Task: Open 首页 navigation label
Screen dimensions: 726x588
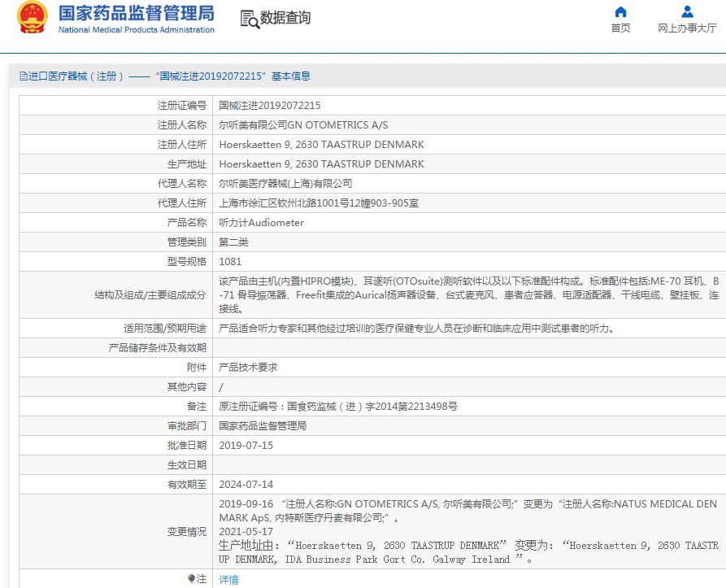Action: [x=620, y=28]
